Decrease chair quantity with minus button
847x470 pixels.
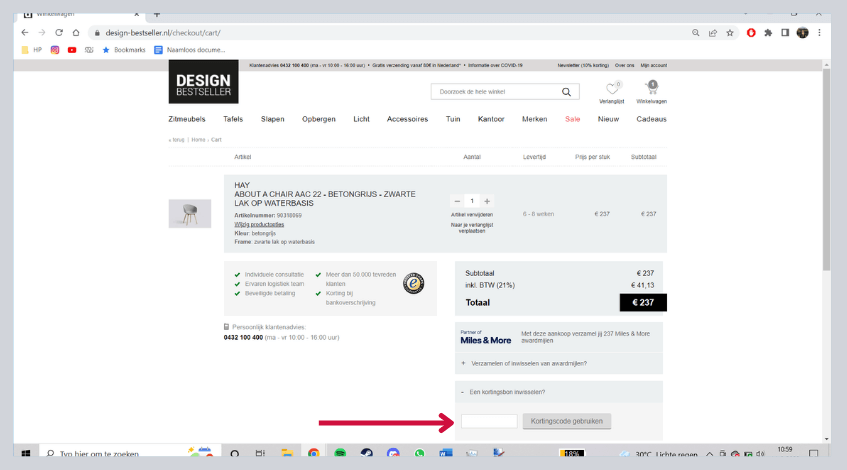[458, 201]
